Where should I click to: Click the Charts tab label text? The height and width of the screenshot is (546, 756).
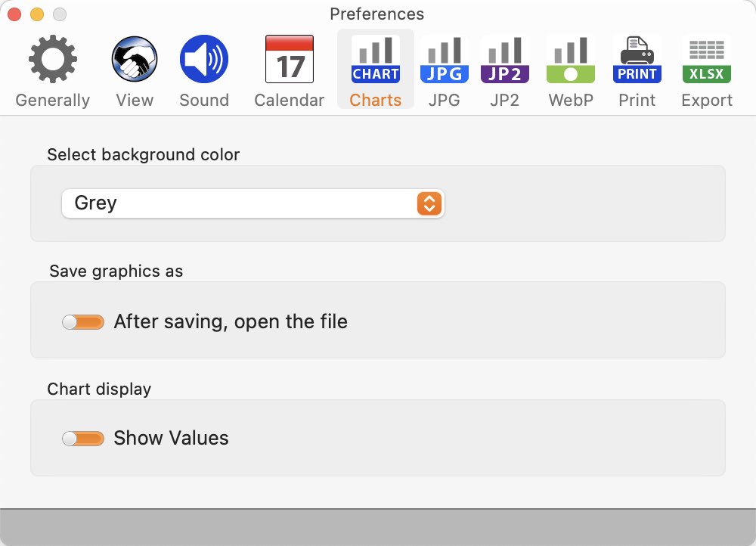(376, 100)
